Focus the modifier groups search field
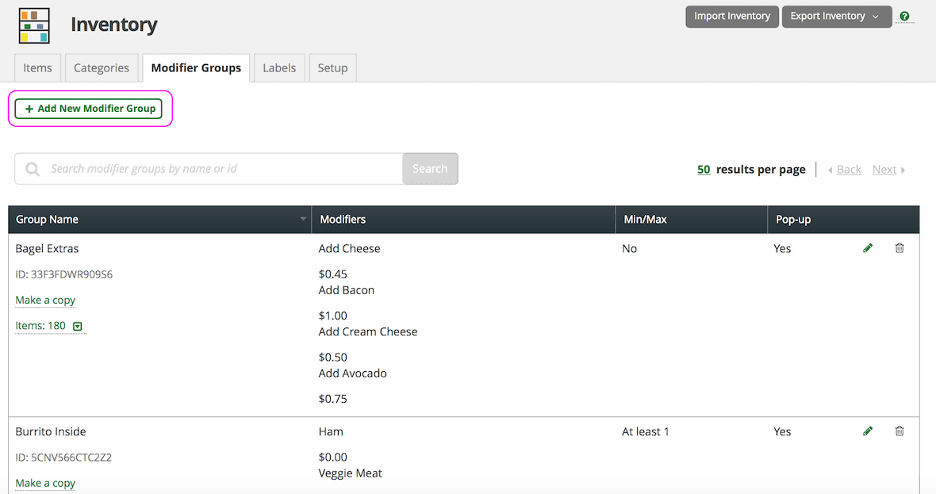The width and height of the screenshot is (936, 494). (x=220, y=169)
